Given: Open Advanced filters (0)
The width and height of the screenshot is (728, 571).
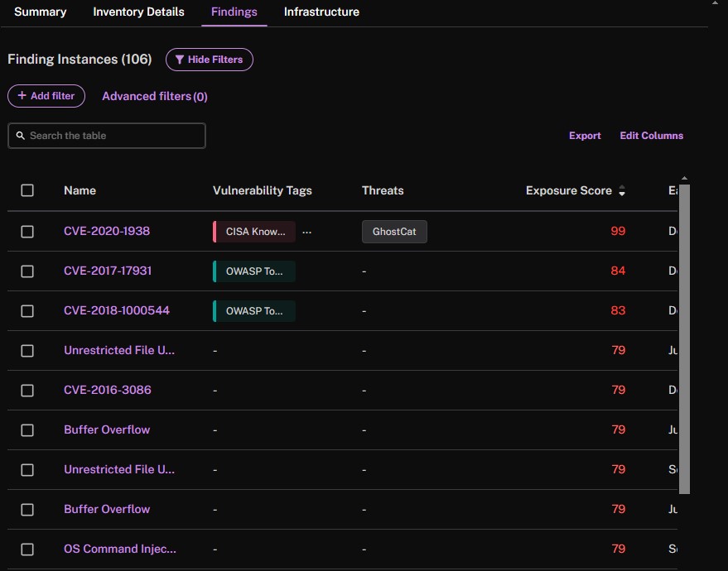Looking at the screenshot, I should pos(155,96).
